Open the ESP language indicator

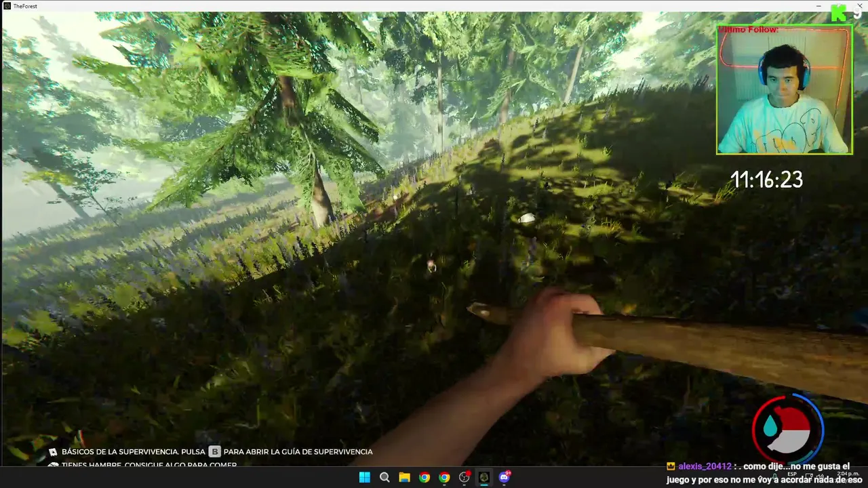792,474
